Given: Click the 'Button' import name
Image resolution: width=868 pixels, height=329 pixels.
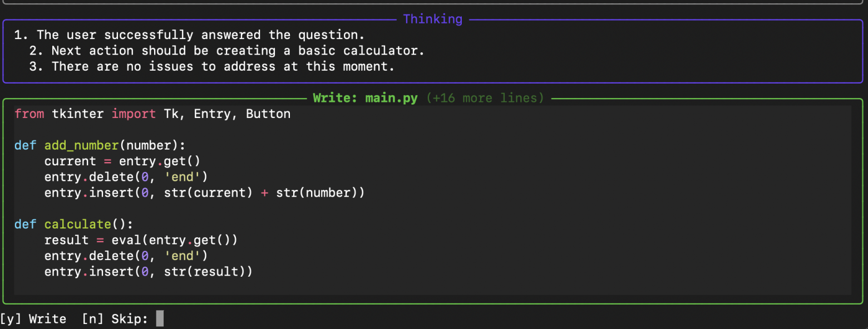Looking at the screenshot, I should 268,114.
